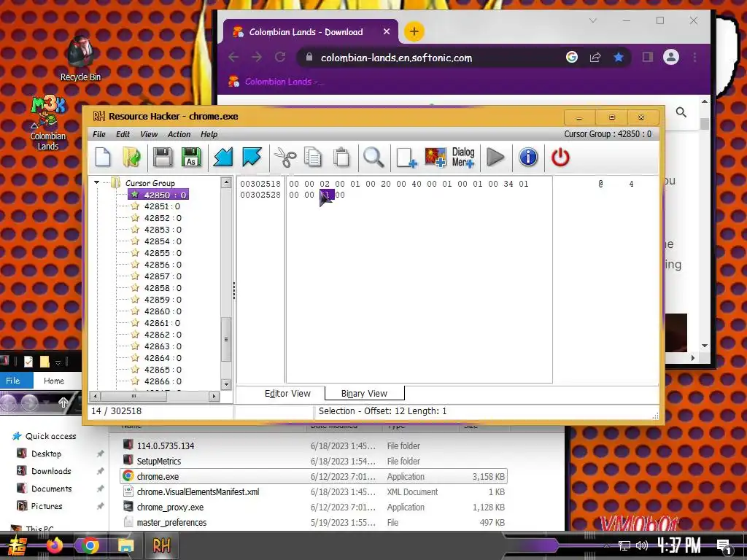Add a new blank resource icon
Viewport: 747px width, 560px height.
406,157
